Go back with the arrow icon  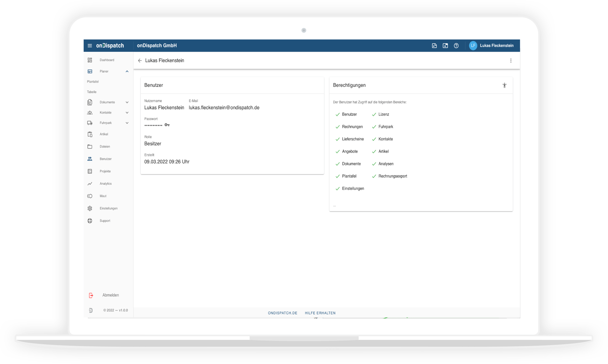(140, 60)
